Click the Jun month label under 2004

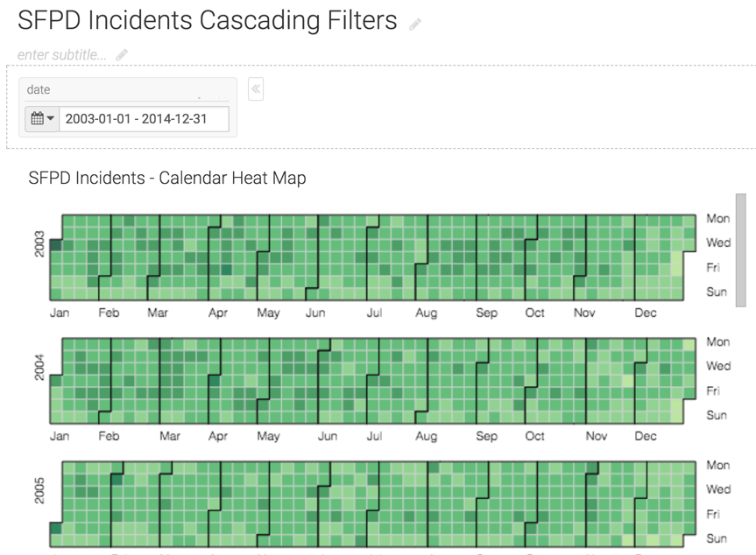327,436
